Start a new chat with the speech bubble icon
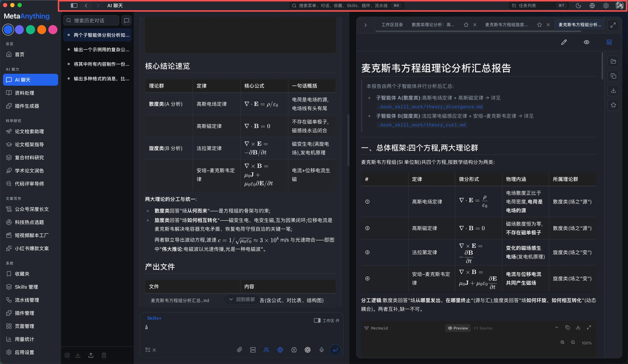628x364 pixels. [127, 20]
